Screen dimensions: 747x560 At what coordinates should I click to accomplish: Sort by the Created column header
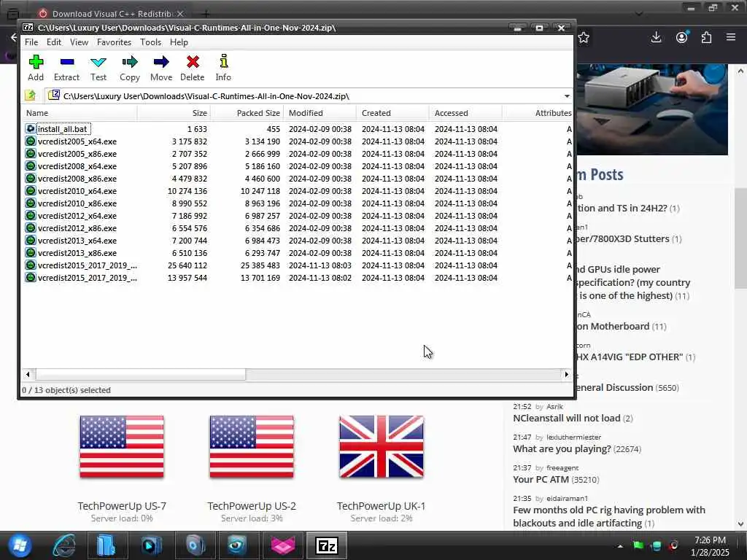click(392, 113)
